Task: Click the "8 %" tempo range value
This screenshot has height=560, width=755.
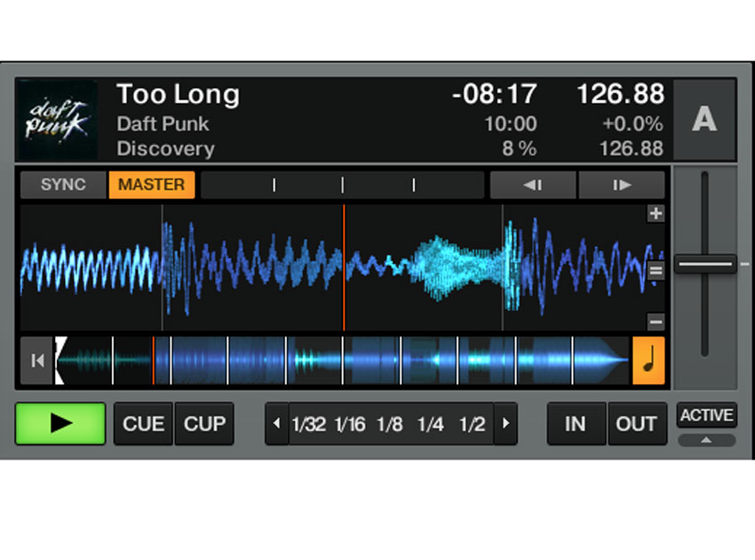Action: coord(519,149)
